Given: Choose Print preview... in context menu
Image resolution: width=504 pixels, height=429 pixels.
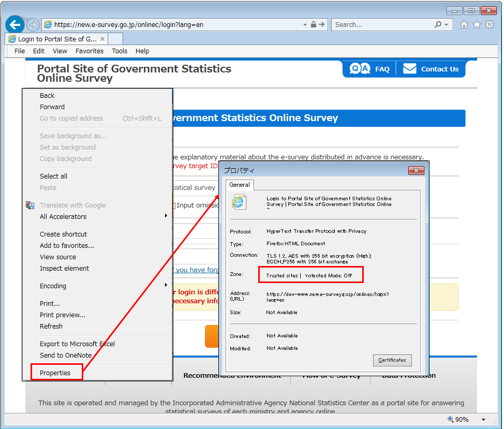Looking at the screenshot, I should tap(105, 315).
